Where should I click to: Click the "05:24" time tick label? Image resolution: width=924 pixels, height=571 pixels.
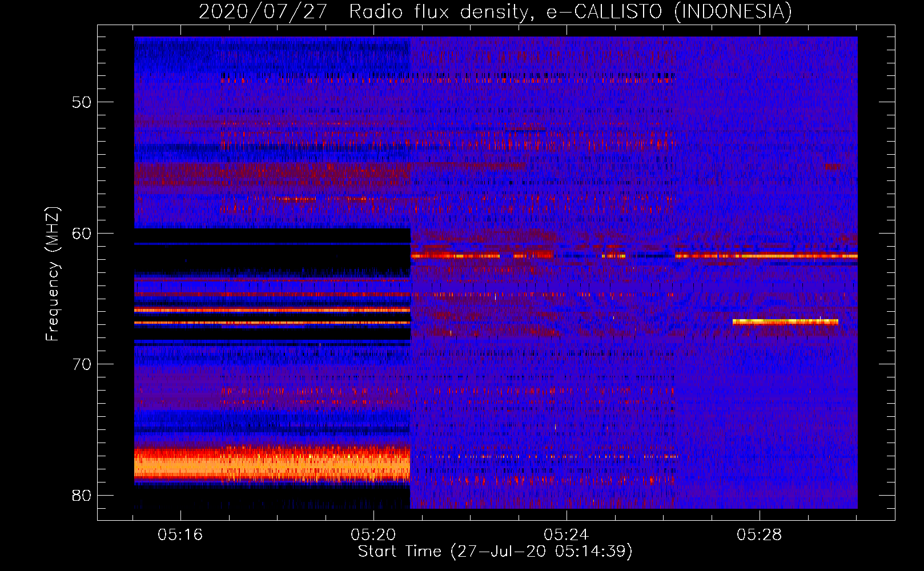pos(567,535)
